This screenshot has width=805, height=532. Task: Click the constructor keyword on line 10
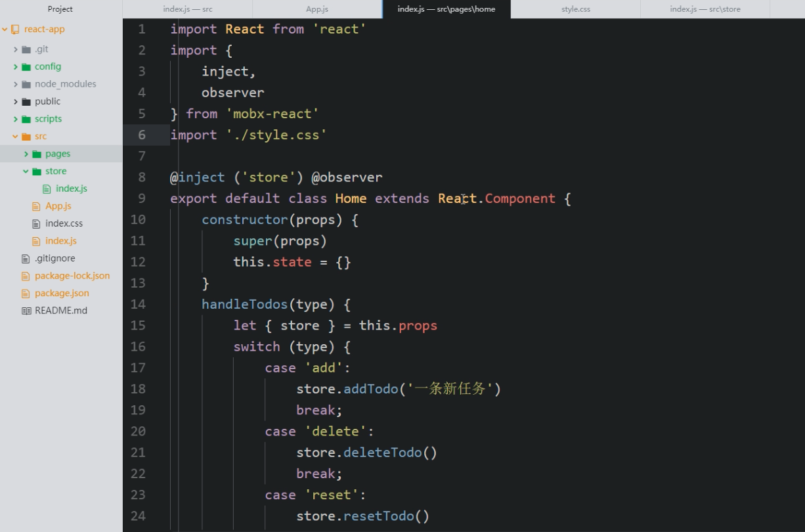(x=245, y=219)
